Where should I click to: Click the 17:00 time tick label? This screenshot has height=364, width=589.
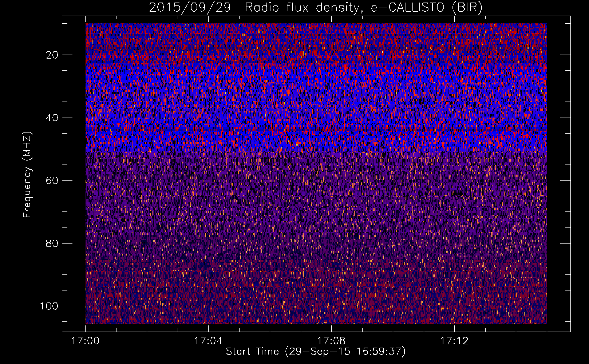point(86,341)
